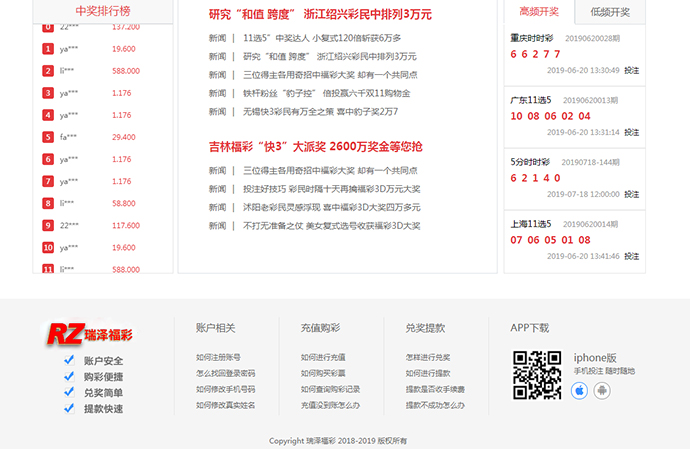Click the checkmark beside 账户安全

69,361
